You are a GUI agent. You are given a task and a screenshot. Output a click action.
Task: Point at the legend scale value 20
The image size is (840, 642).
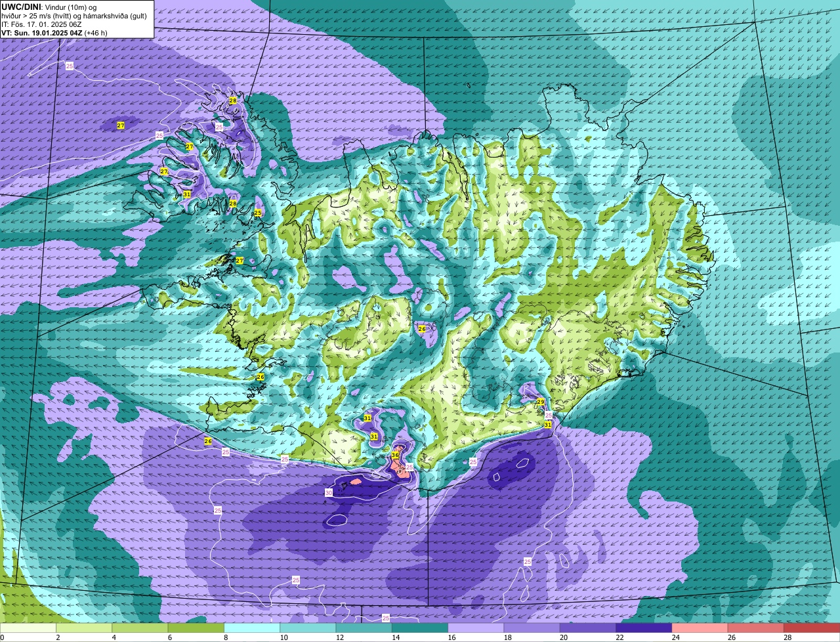(x=563, y=637)
